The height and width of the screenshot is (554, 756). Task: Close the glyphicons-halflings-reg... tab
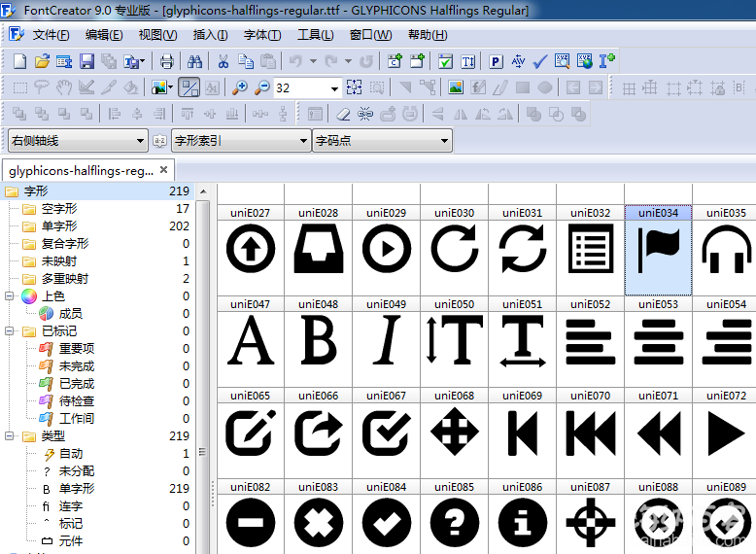point(164,170)
